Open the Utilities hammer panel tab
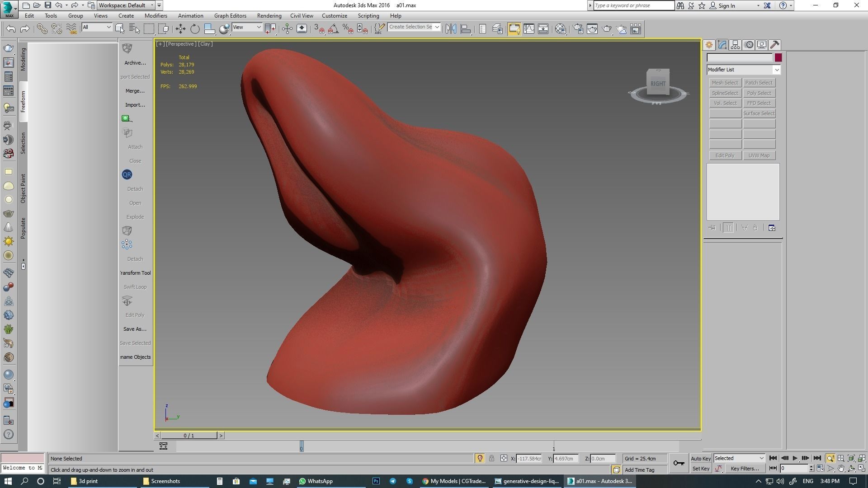 [x=775, y=45]
